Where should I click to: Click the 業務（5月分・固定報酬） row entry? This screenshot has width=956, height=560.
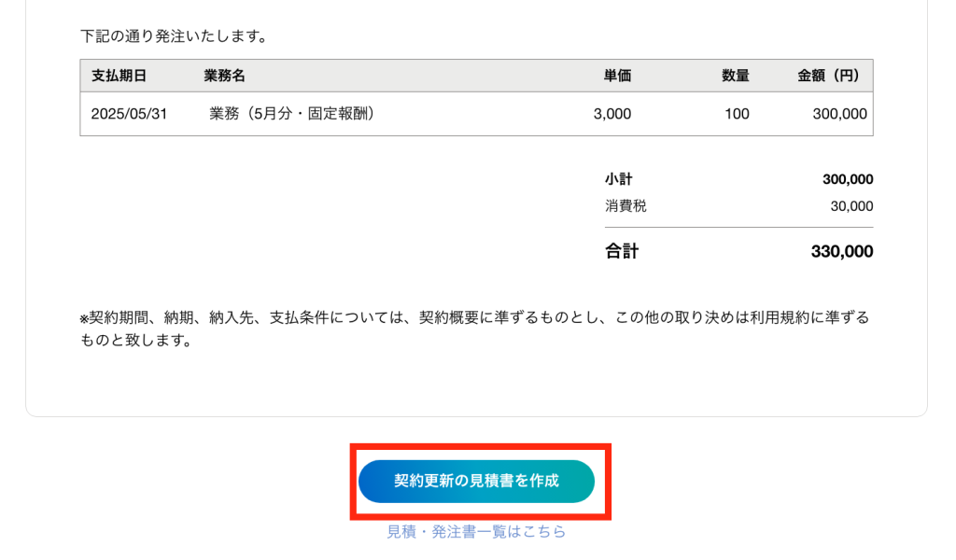point(291,114)
